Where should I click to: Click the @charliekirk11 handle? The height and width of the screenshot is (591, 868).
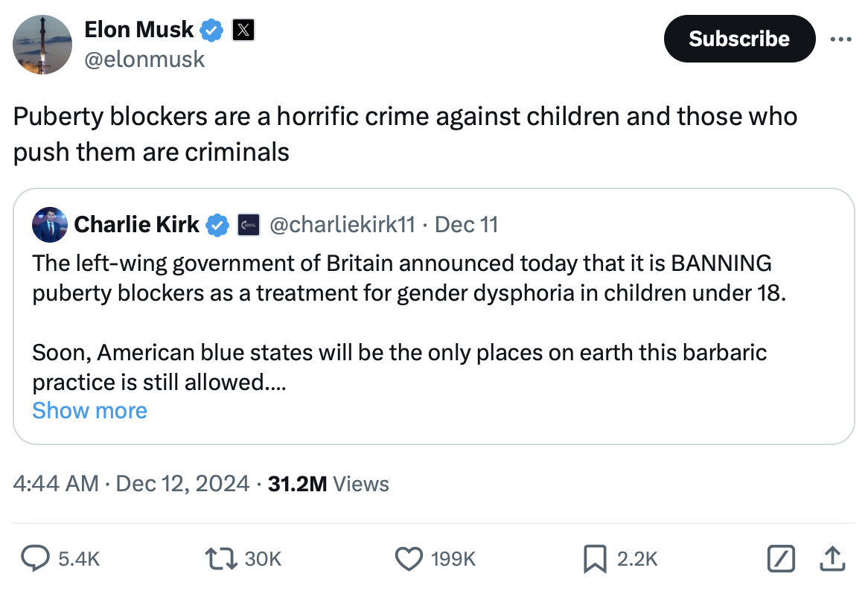pyautogui.click(x=342, y=224)
